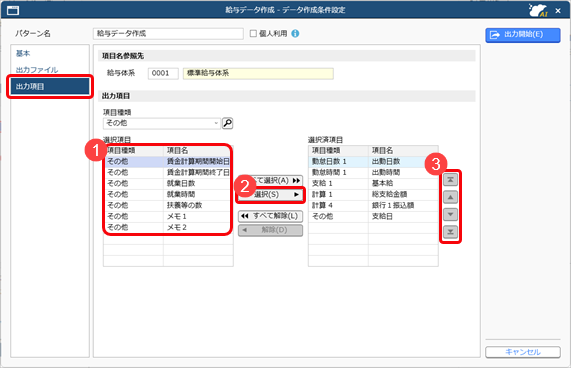Move the selected item to top
The width and height of the screenshot is (571, 368).
click(x=450, y=180)
